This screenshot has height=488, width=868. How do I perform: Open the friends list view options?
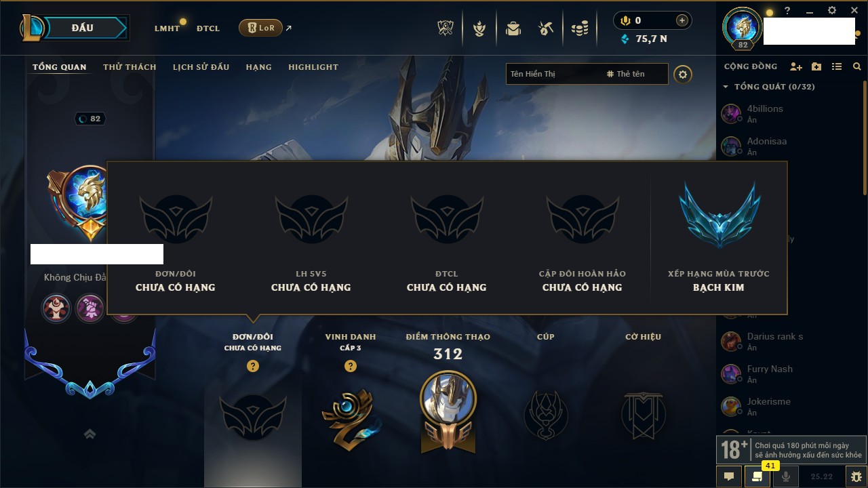click(x=837, y=66)
